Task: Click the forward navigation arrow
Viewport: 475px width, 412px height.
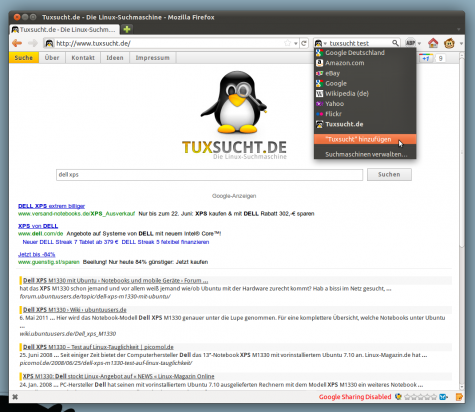Action: pyautogui.click(x=33, y=43)
